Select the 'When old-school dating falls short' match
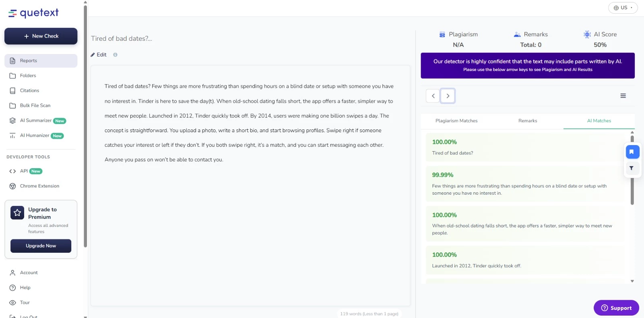The height and width of the screenshot is (318, 644). pos(525,224)
